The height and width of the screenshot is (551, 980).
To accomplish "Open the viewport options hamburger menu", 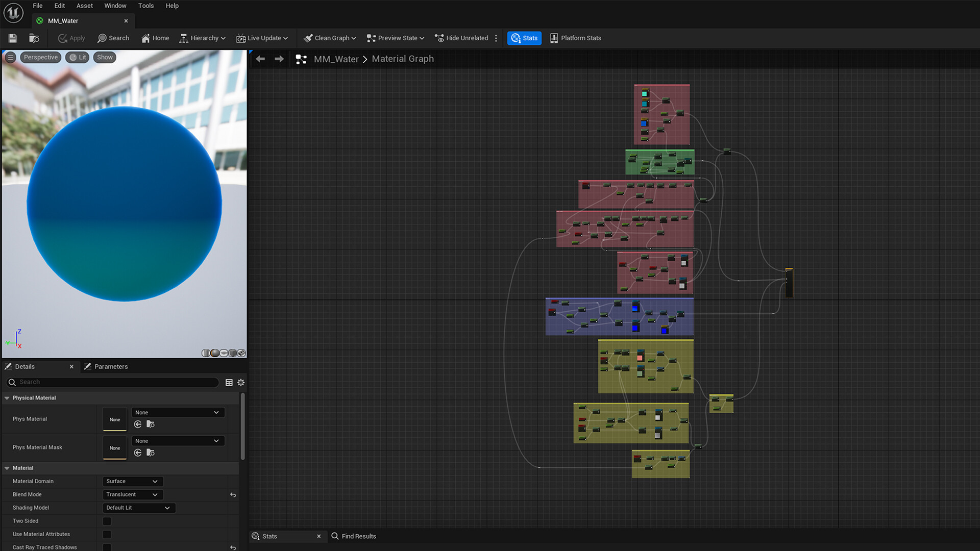I will click(10, 57).
